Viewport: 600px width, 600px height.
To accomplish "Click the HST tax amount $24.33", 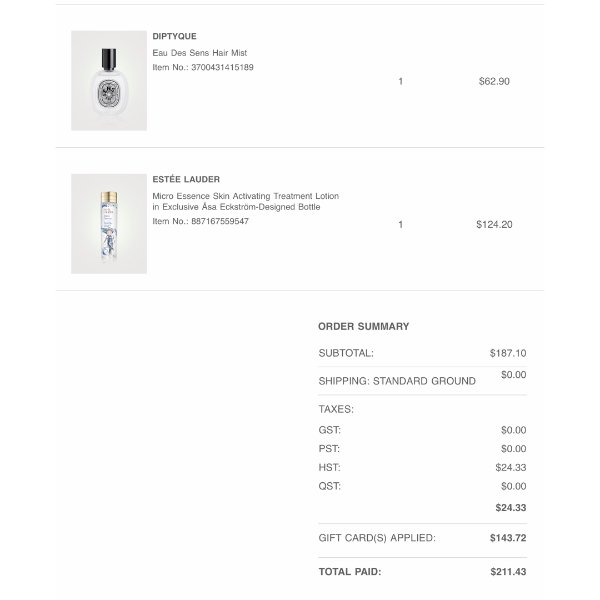I will pos(511,467).
